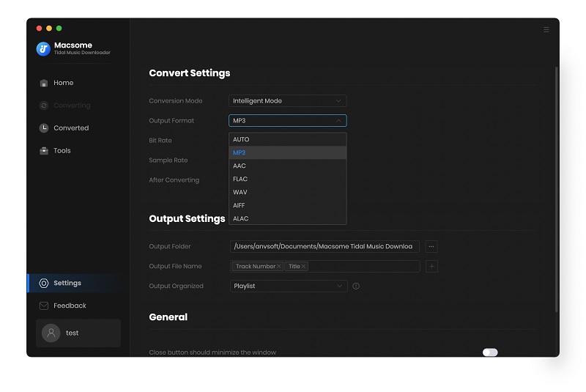This screenshot has width=586, height=392.
Task: Click the General heading
Action: point(168,317)
